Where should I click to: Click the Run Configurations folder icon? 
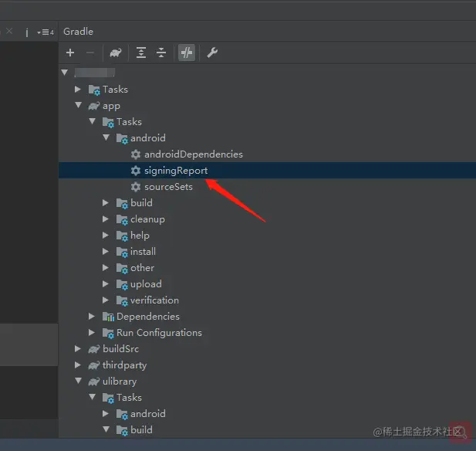pos(108,333)
